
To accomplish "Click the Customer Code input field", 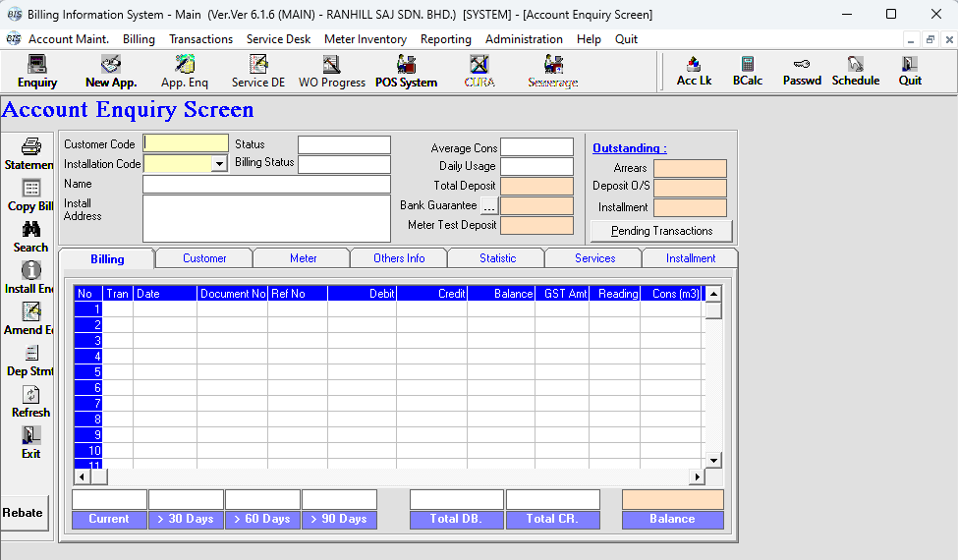I will (x=186, y=143).
